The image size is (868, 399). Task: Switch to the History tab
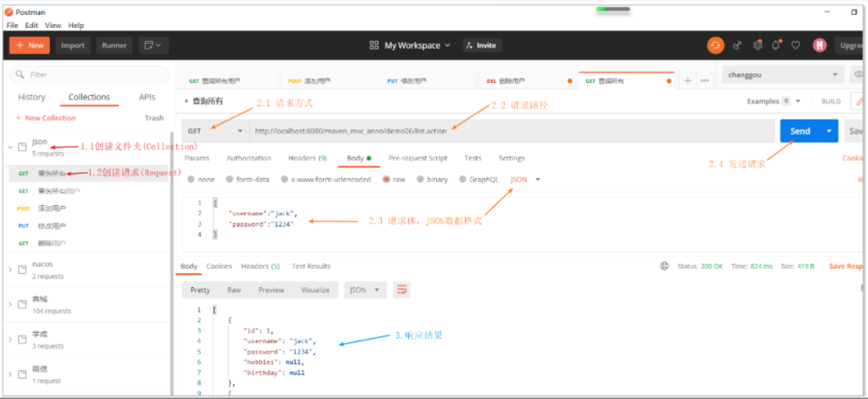31,97
